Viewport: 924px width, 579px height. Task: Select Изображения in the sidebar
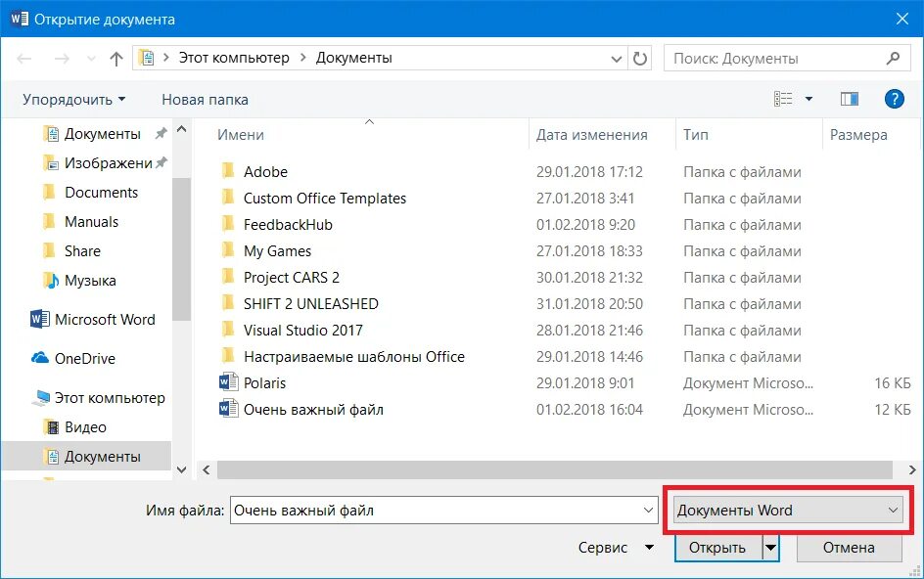pyautogui.click(x=108, y=163)
